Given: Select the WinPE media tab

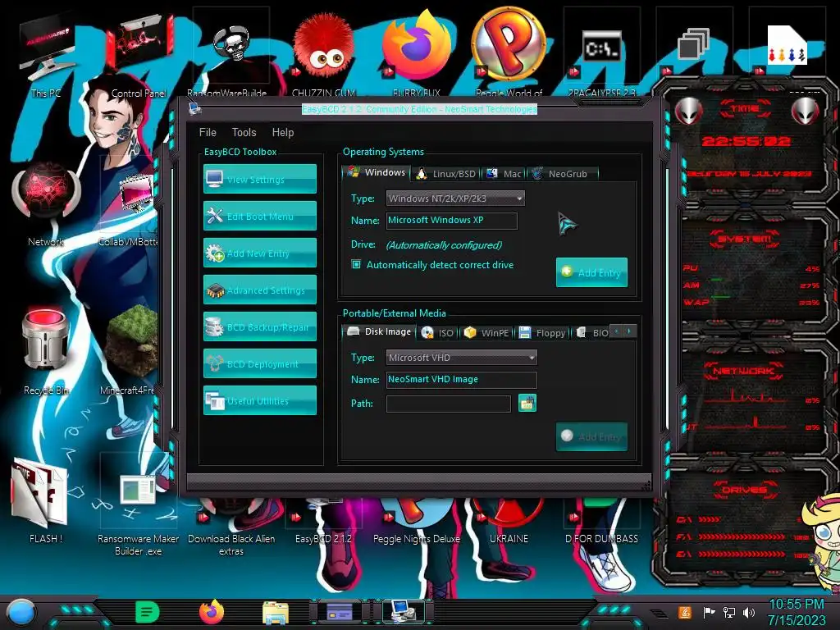Looking at the screenshot, I should point(486,333).
